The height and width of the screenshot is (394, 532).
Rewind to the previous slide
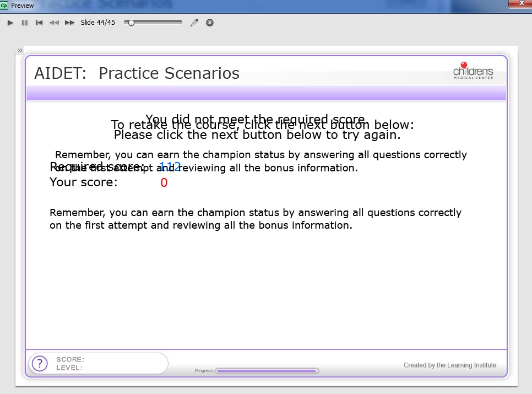(54, 23)
